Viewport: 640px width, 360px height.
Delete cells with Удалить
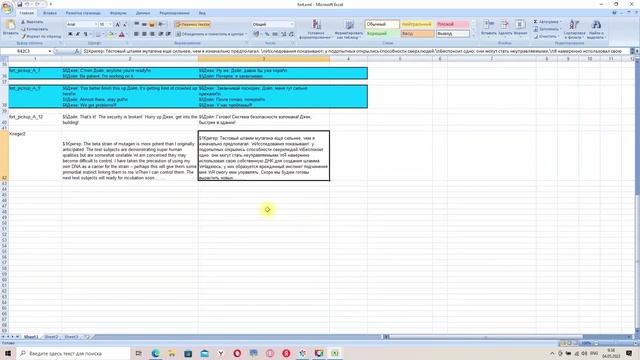504,29
